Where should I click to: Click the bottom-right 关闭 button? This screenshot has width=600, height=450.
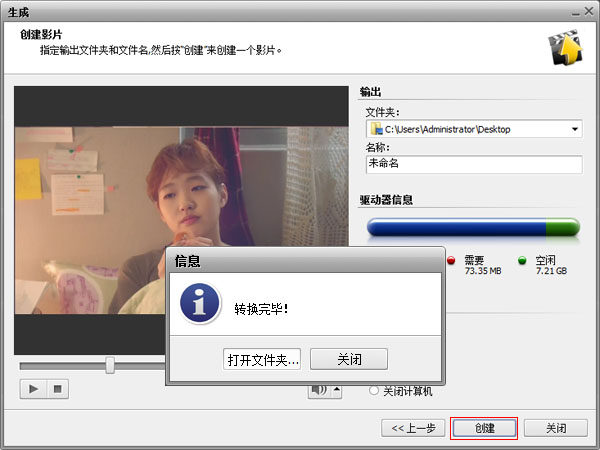556,428
